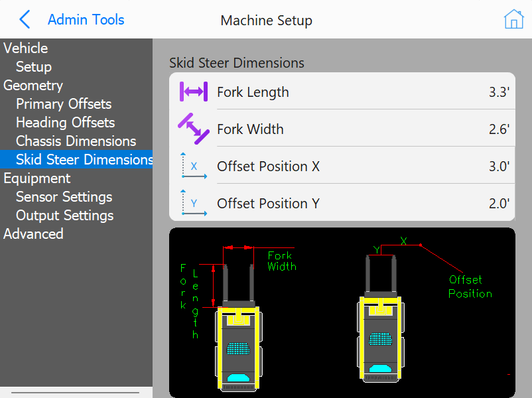Image resolution: width=532 pixels, height=398 pixels.
Task: Click the Geometry section heading
Action: click(x=33, y=86)
